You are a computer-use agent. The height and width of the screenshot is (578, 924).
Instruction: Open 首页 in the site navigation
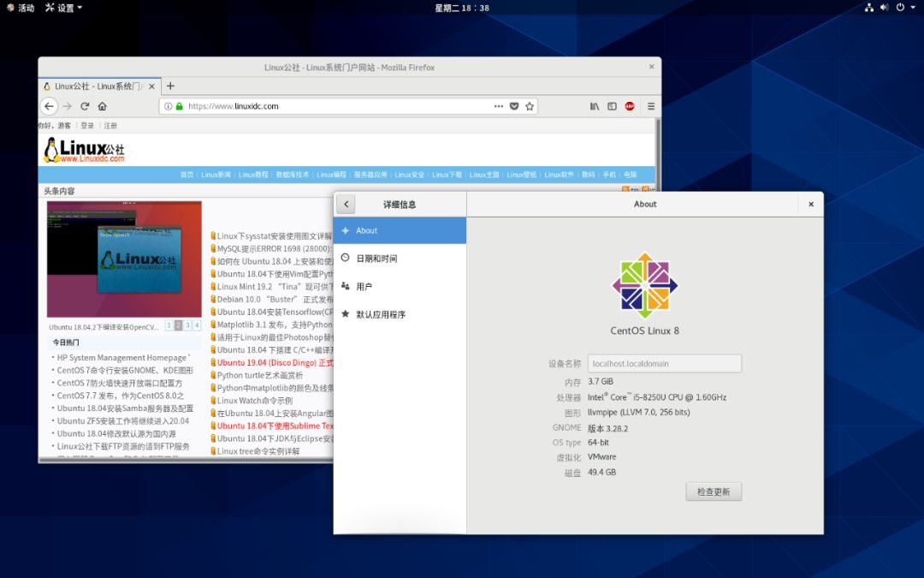(x=187, y=175)
